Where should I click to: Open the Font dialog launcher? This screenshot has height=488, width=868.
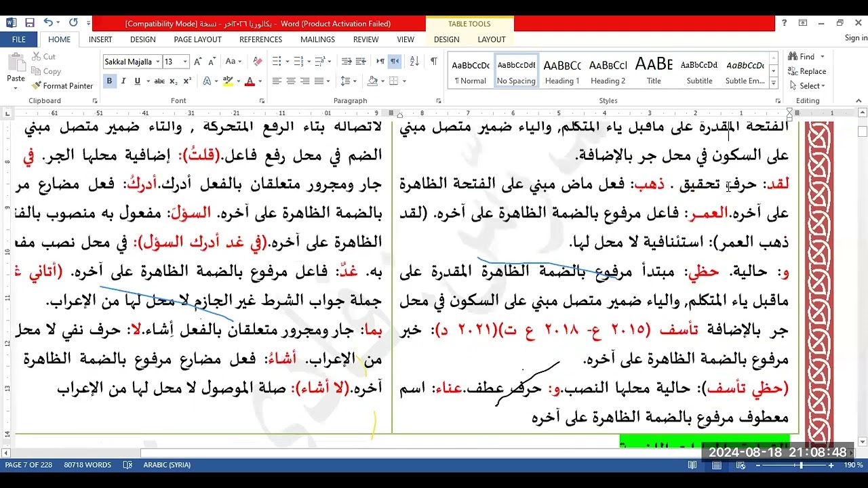click(262, 101)
